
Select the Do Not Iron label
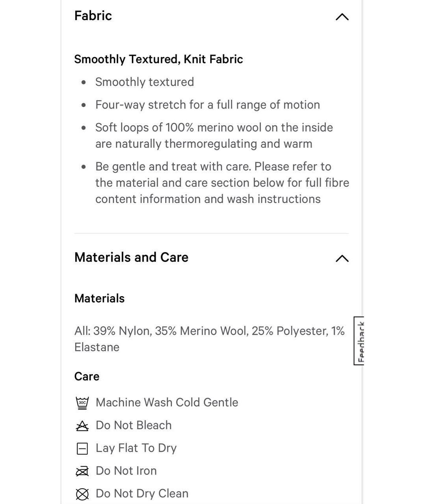click(x=126, y=471)
